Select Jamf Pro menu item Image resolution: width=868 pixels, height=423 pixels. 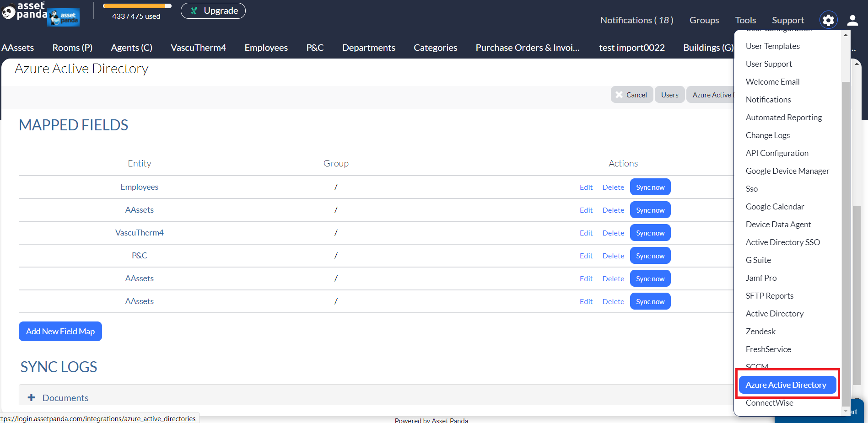(x=761, y=278)
